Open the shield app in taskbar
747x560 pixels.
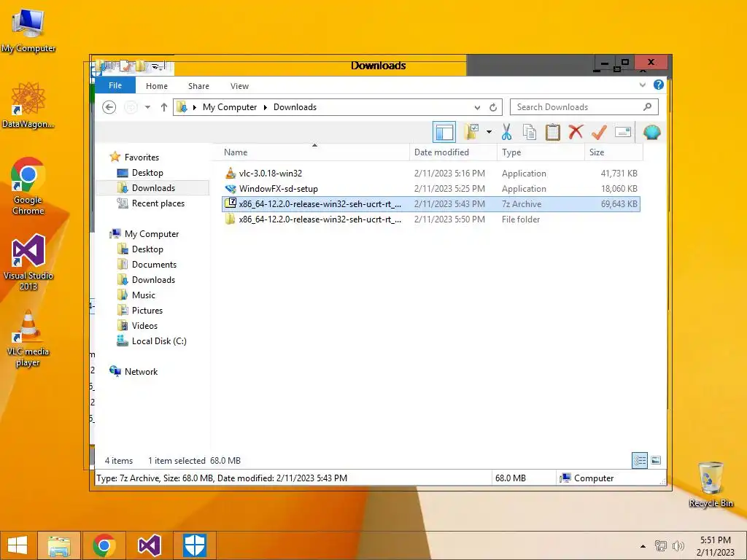coord(195,545)
